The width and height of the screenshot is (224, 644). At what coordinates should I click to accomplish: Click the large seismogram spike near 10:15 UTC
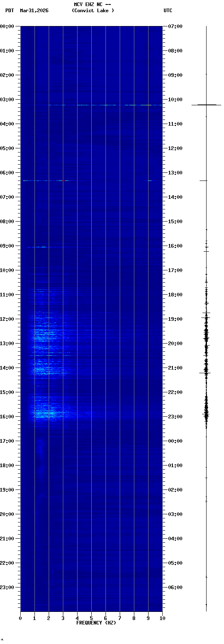pos(207,105)
